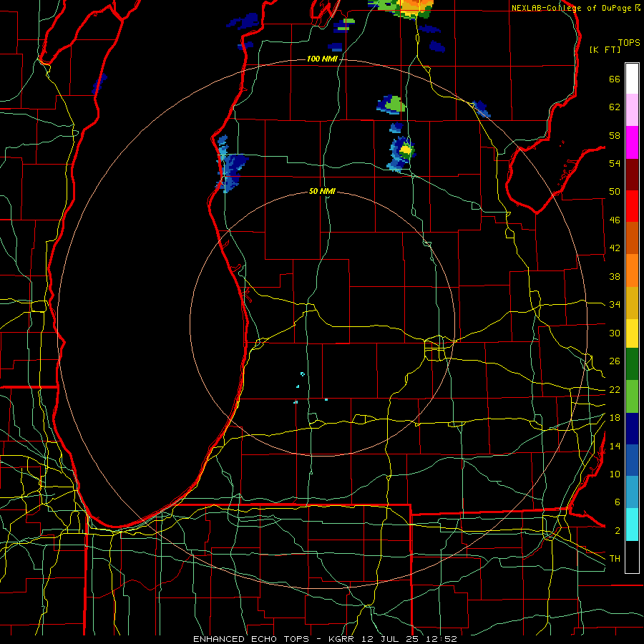Viewport: 644px width, 644px height.
Task: Click the "58" legend value
Action: coord(615,135)
